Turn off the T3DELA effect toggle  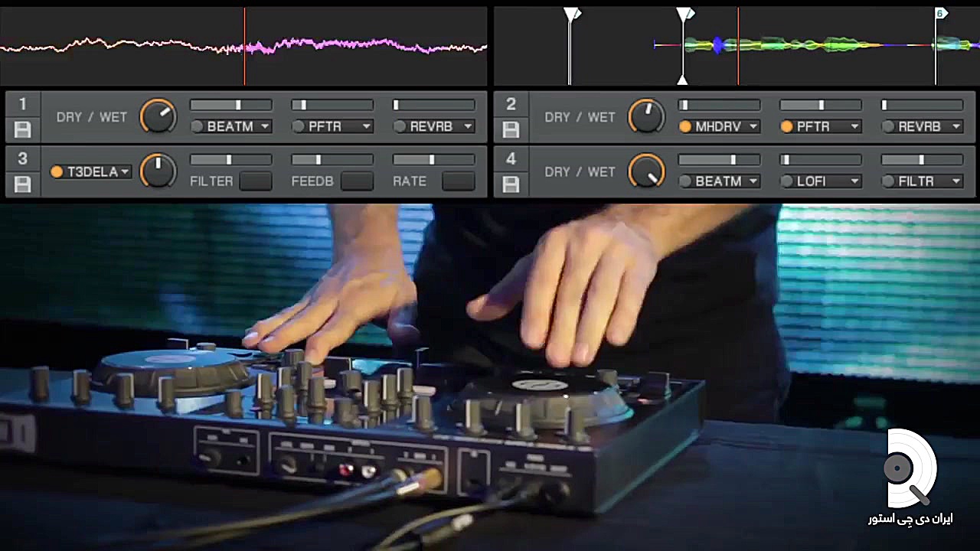tap(57, 172)
